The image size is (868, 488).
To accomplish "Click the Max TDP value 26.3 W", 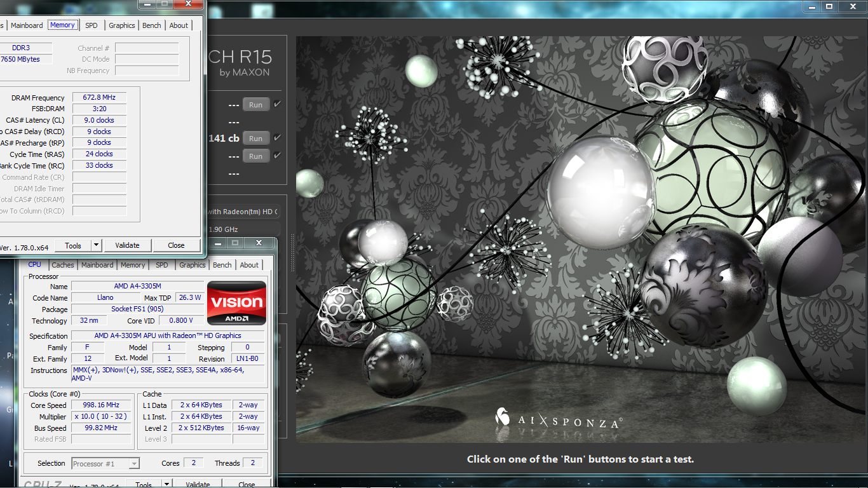I will click(x=189, y=297).
